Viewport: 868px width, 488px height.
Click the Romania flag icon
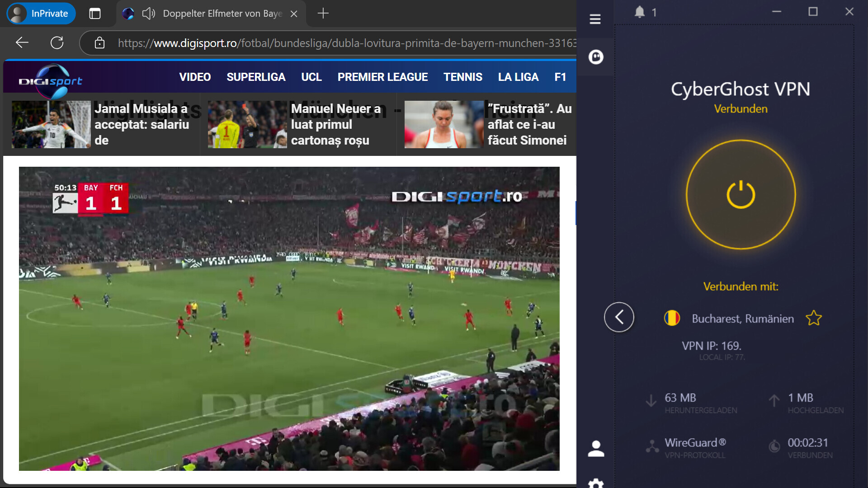point(672,318)
